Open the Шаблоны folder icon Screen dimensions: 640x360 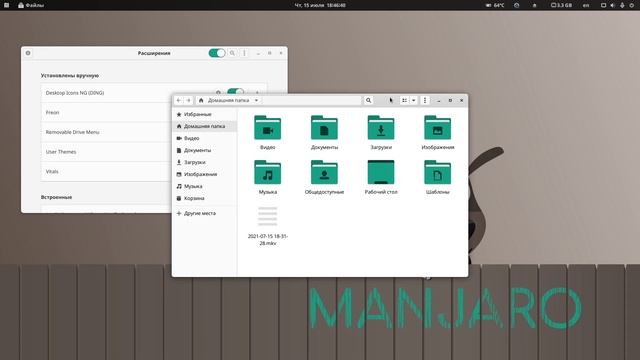tap(438, 173)
